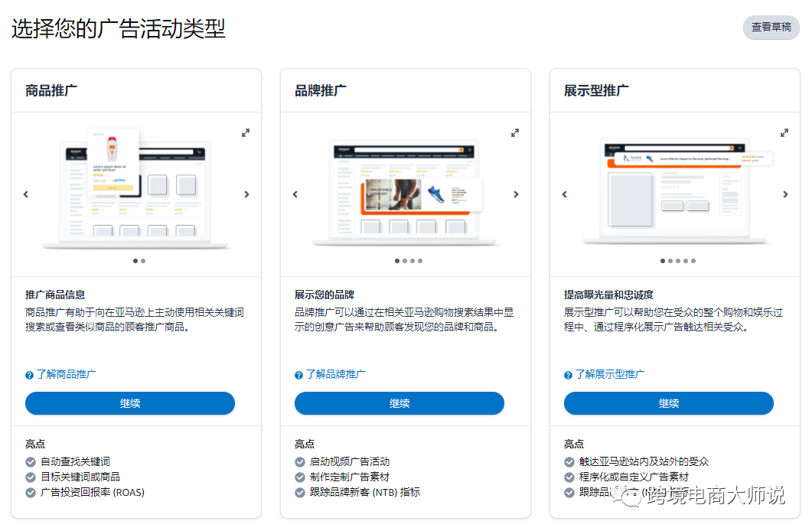The height and width of the screenshot is (531, 812).
Task: Enlarge the 品牌推广 preview image
Action: [x=515, y=132]
